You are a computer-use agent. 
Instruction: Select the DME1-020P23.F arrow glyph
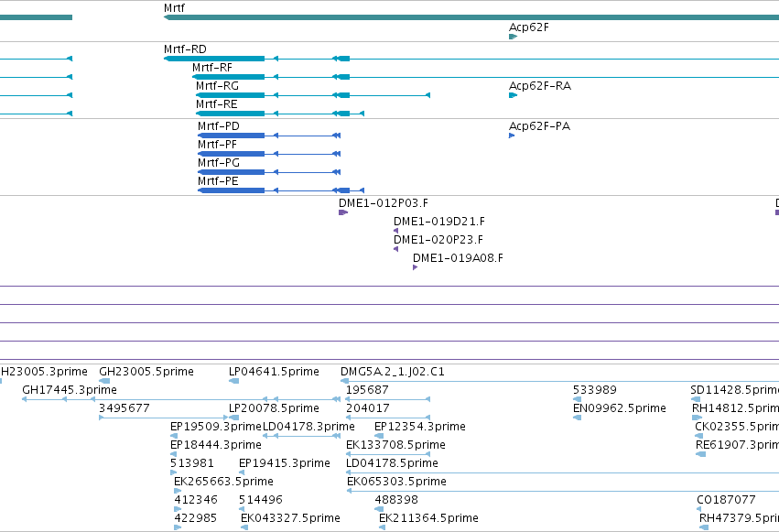coord(396,249)
